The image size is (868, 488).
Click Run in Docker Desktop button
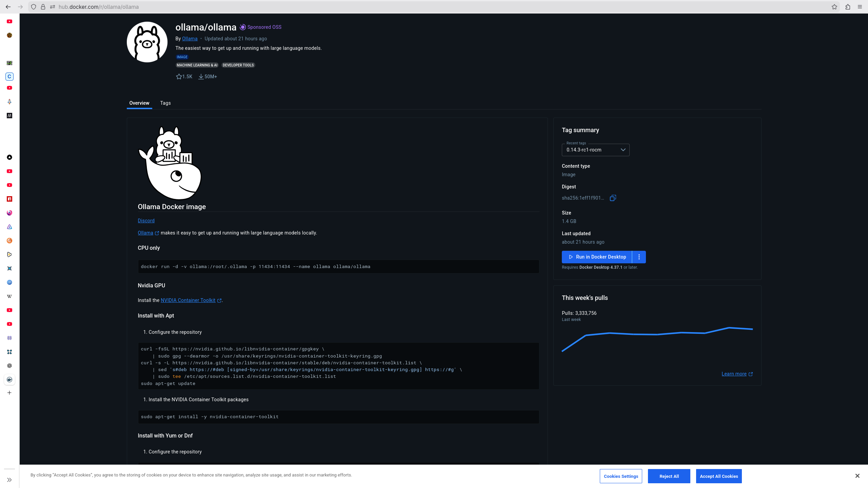coord(597,257)
